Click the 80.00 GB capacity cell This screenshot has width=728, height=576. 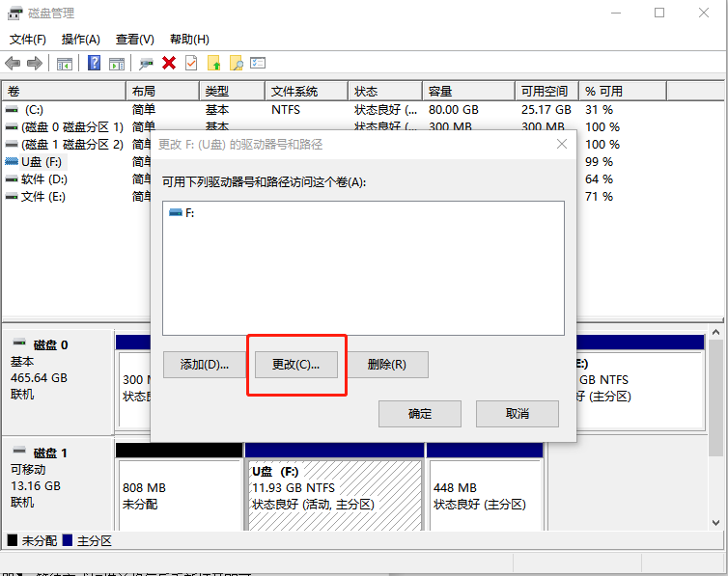(x=454, y=110)
